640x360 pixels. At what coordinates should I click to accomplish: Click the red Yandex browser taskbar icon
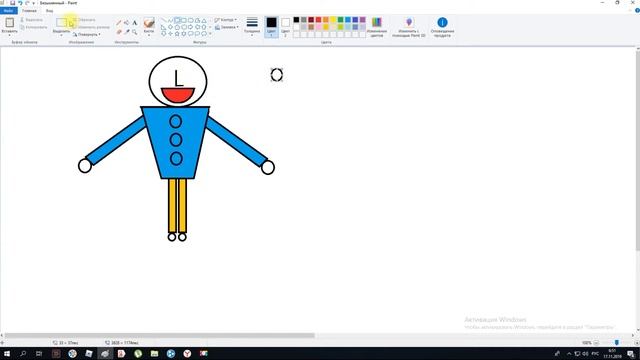pyautogui.click(x=187, y=353)
